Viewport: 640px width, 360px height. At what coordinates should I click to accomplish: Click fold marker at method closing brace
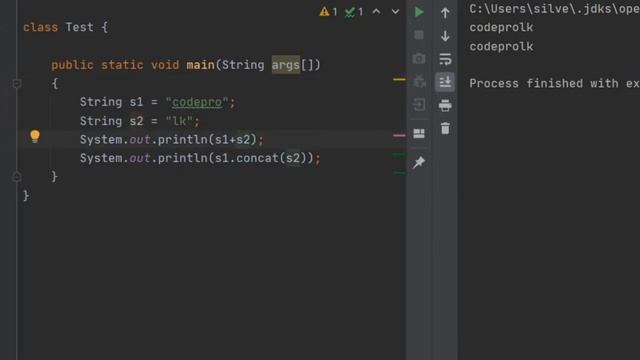coord(17,177)
